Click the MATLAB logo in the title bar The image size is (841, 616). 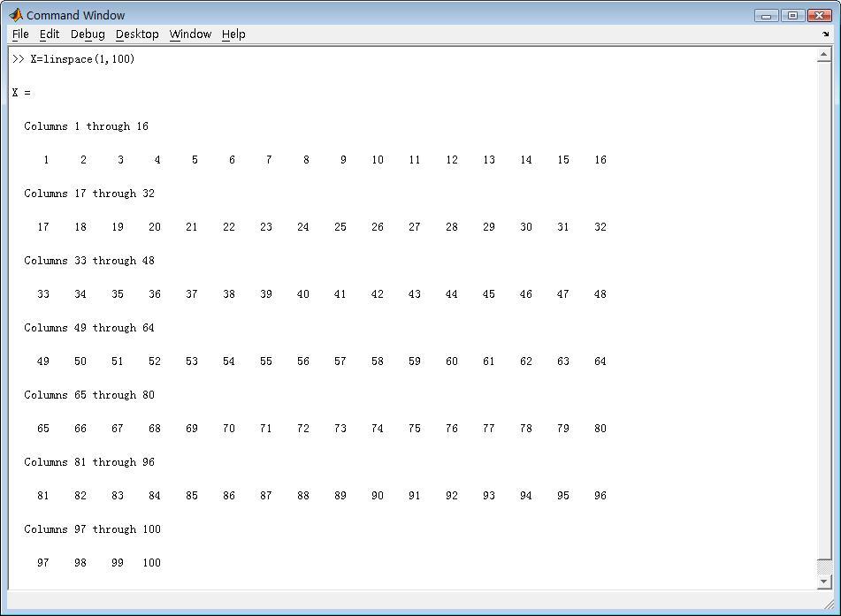[16, 15]
